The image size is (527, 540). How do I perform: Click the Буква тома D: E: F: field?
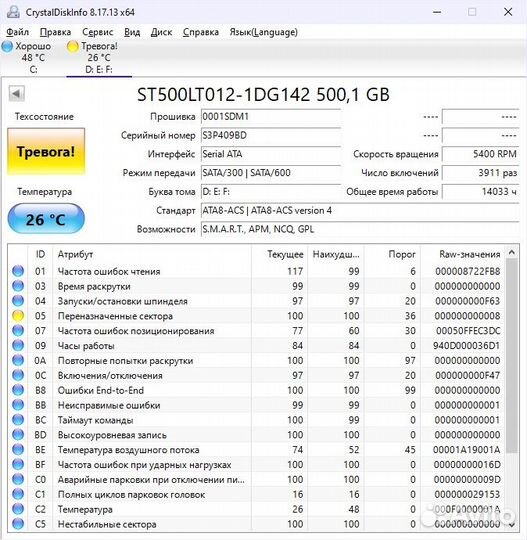[271, 191]
